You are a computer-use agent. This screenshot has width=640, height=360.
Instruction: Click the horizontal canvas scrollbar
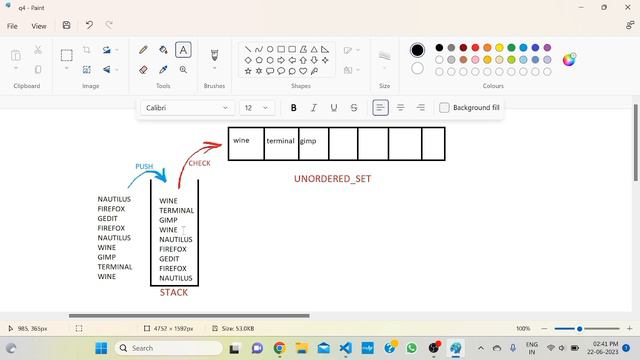pyautogui.click(x=189, y=316)
